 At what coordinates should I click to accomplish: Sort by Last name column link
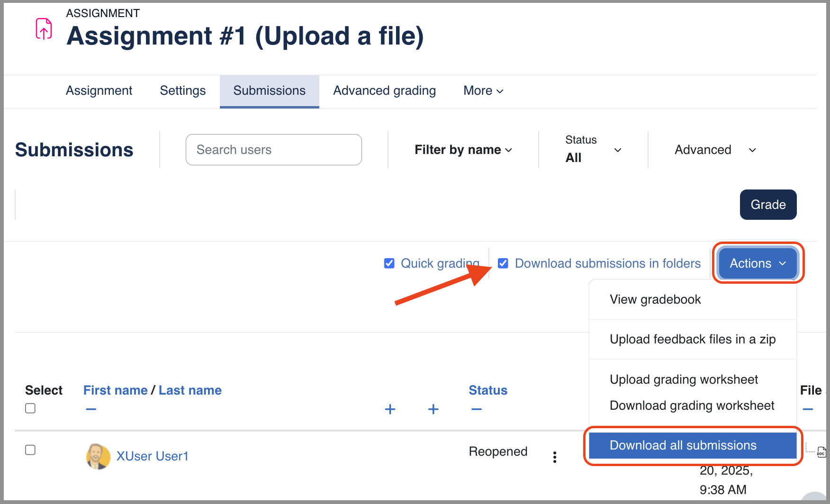click(x=190, y=390)
